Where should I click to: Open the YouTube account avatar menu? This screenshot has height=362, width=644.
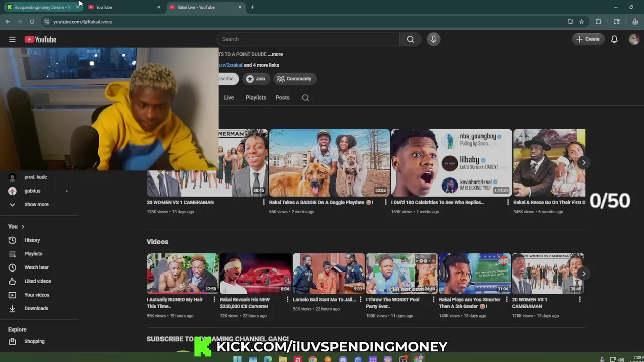(634, 39)
